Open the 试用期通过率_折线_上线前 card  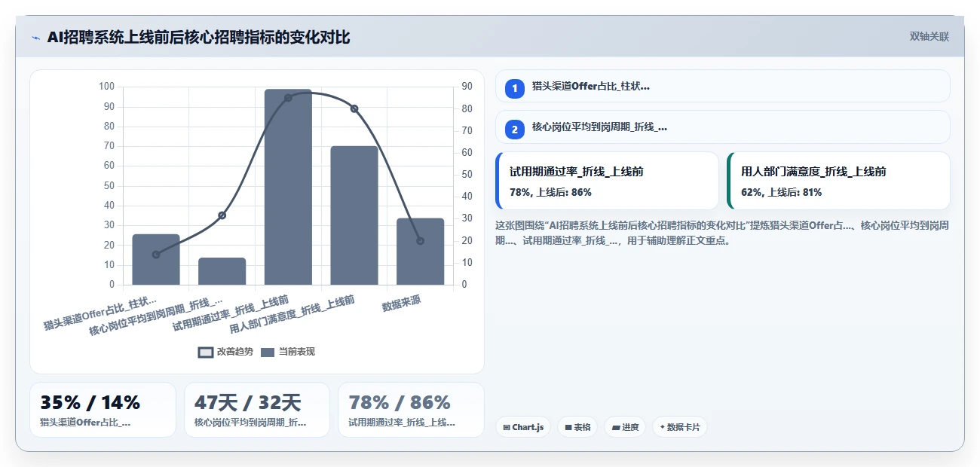pyautogui.click(x=607, y=181)
